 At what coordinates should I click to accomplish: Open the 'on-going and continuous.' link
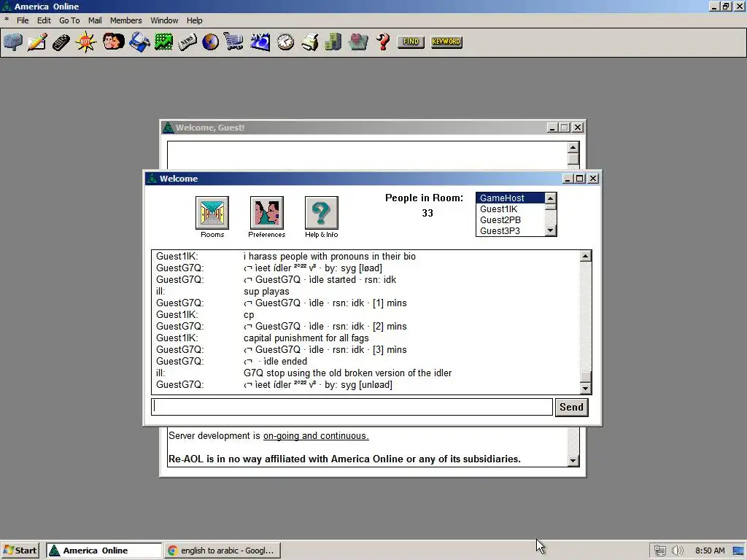click(x=316, y=436)
